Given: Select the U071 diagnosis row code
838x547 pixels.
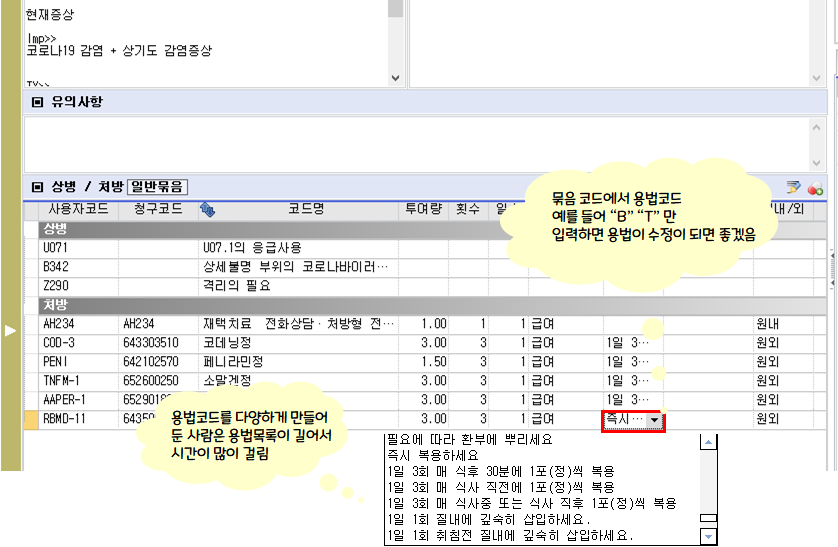Looking at the screenshot, I should click(x=56, y=248).
